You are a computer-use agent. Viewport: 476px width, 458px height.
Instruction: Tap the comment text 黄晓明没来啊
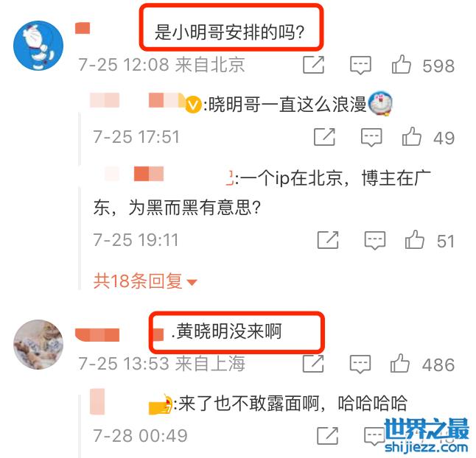tap(226, 331)
